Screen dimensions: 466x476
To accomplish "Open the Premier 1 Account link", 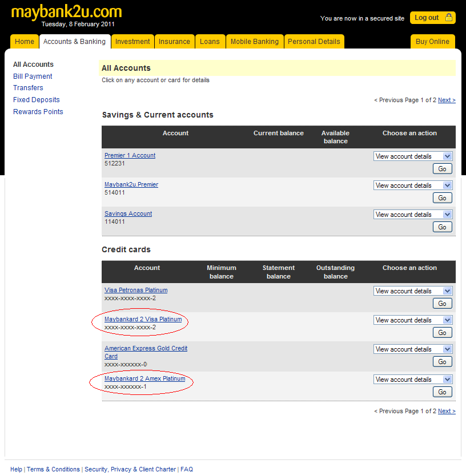I will [130, 155].
